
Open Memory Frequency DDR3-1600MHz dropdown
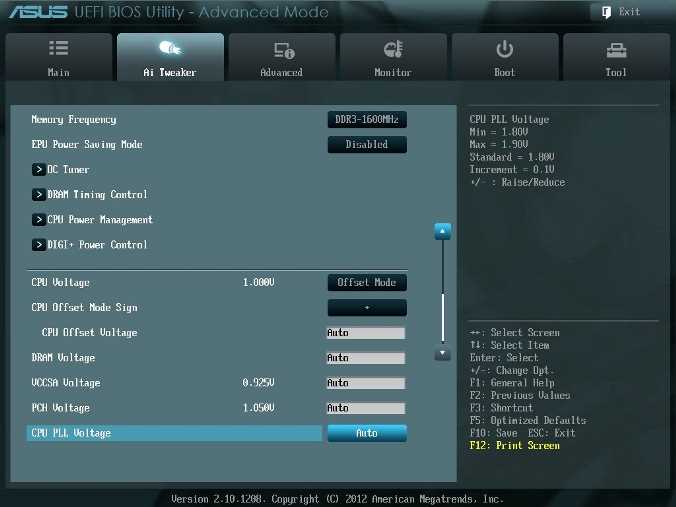pyautogui.click(x=367, y=119)
